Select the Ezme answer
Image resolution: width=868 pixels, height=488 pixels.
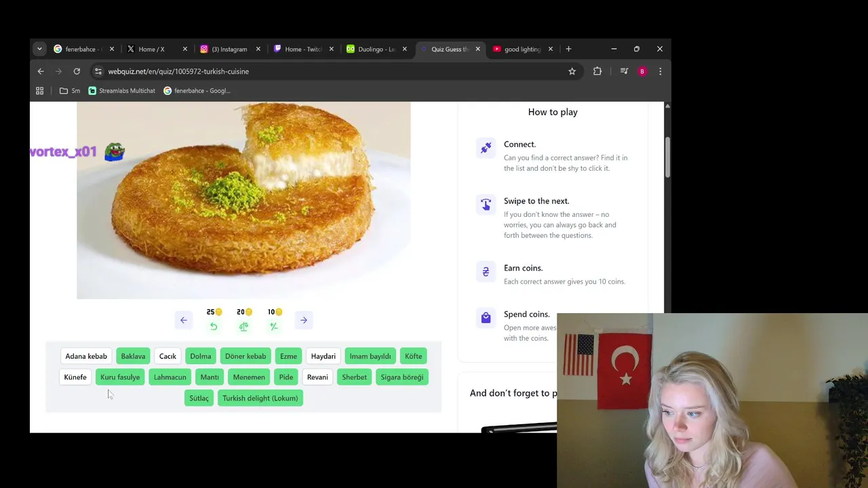[x=288, y=356]
